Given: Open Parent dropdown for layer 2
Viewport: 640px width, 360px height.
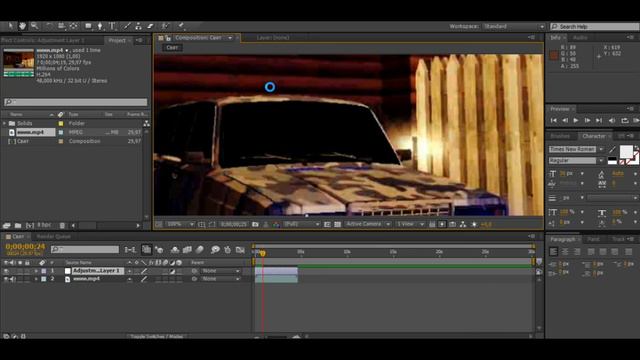Looking at the screenshot, I should [x=221, y=279].
